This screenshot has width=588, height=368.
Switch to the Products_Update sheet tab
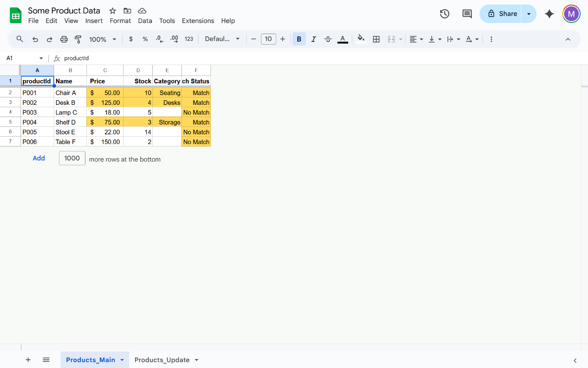[x=162, y=360]
